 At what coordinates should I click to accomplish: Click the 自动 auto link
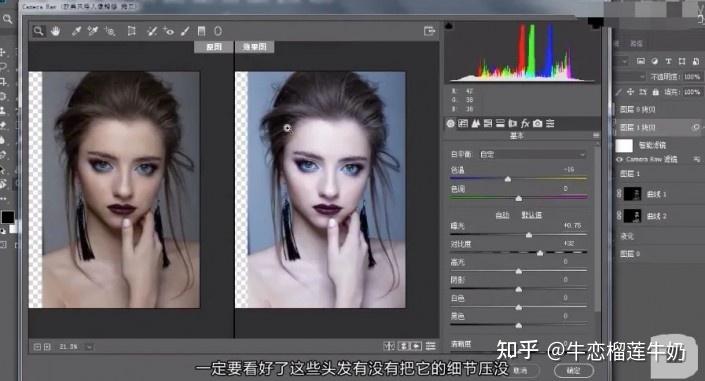pyautogui.click(x=502, y=215)
